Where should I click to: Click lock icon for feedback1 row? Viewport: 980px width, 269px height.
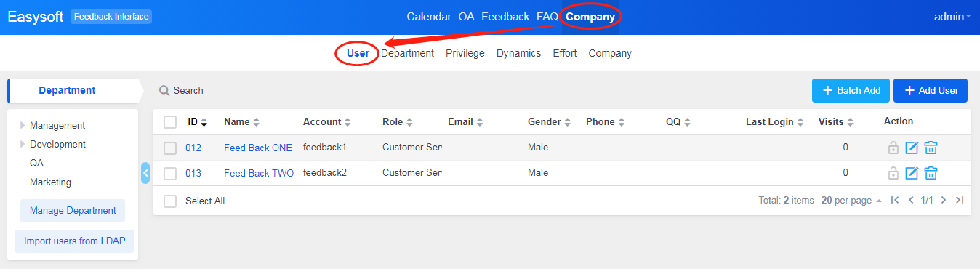click(x=893, y=148)
